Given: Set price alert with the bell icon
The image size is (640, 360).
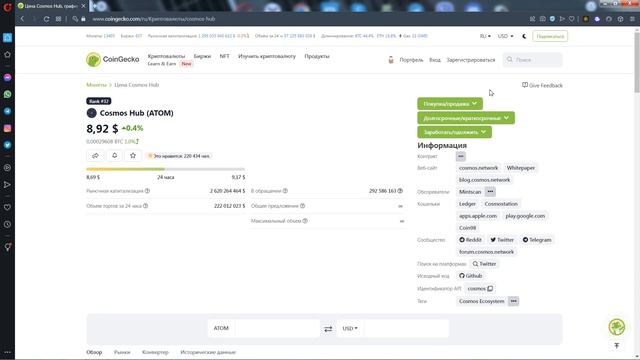Looking at the screenshot, I should click(x=114, y=156).
